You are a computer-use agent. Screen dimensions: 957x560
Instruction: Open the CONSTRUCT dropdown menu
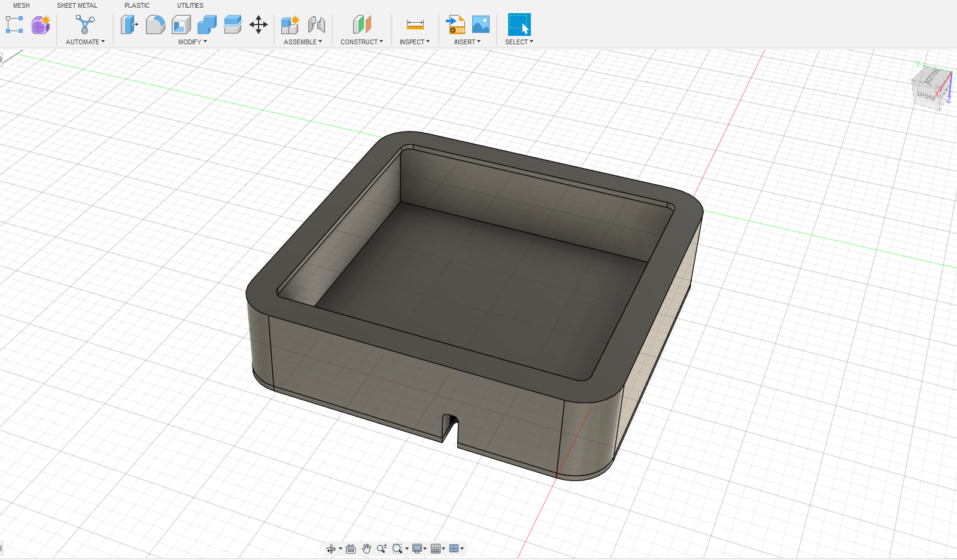pyautogui.click(x=361, y=42)
